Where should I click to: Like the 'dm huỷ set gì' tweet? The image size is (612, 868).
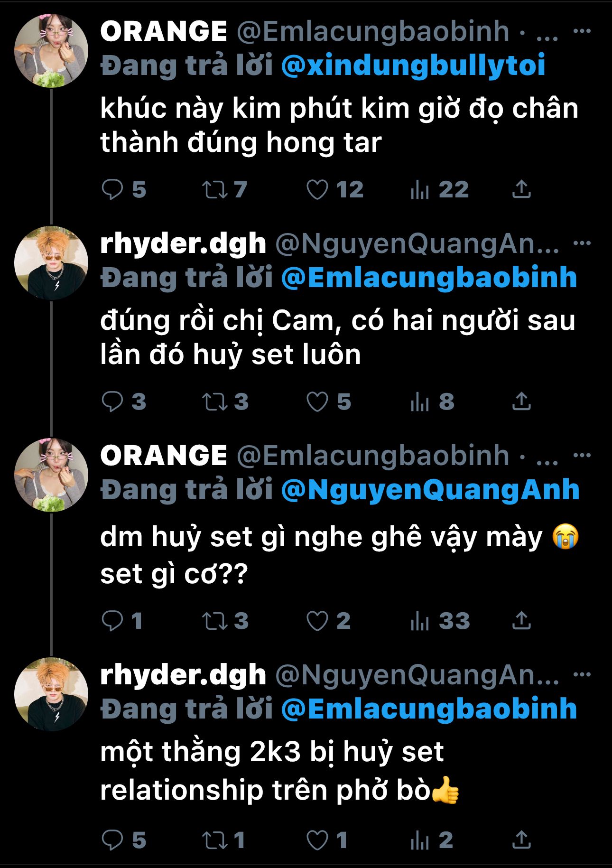[317, 621]
